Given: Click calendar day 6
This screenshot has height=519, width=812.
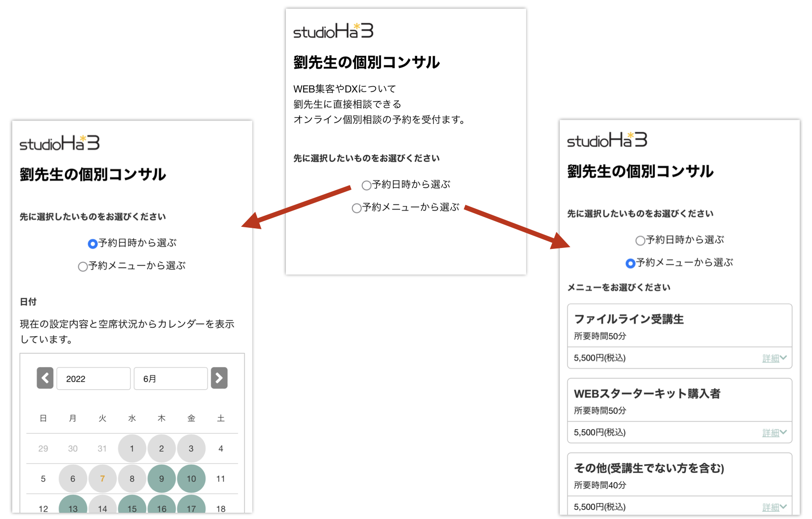Looking at the screenshot, I should pyautogui.click(x=73, y=479).
